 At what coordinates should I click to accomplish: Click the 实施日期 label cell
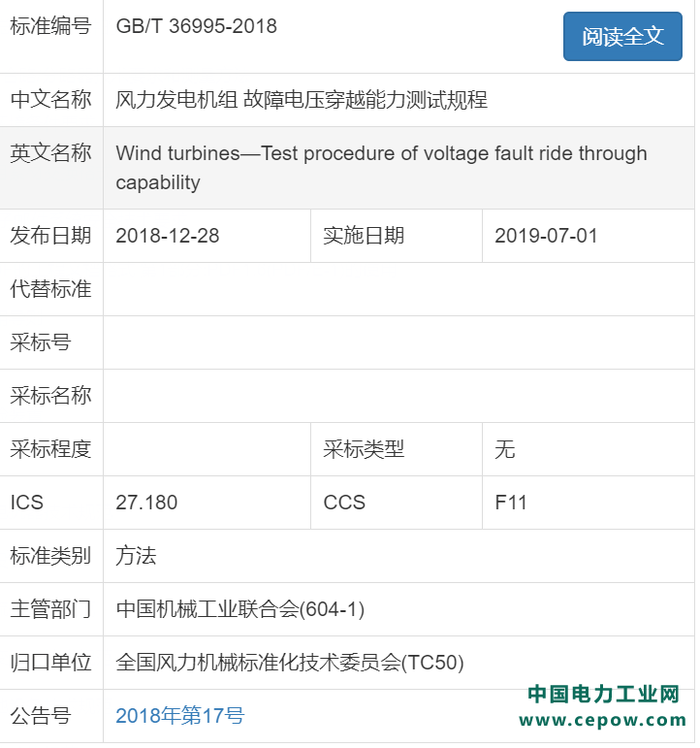[364, 236]
